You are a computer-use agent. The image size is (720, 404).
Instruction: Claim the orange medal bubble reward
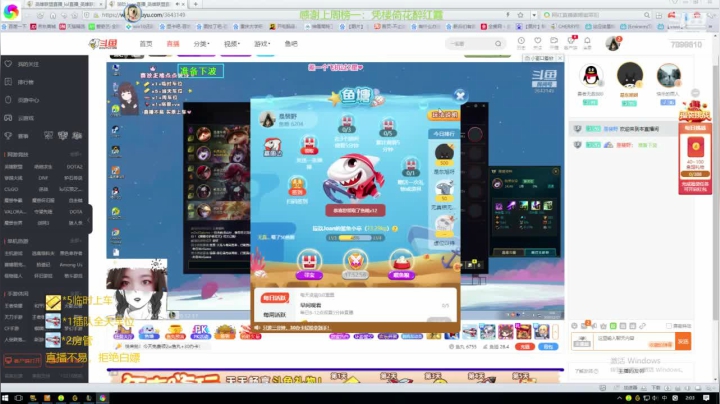pyautogui.click(x=297, y=186)
